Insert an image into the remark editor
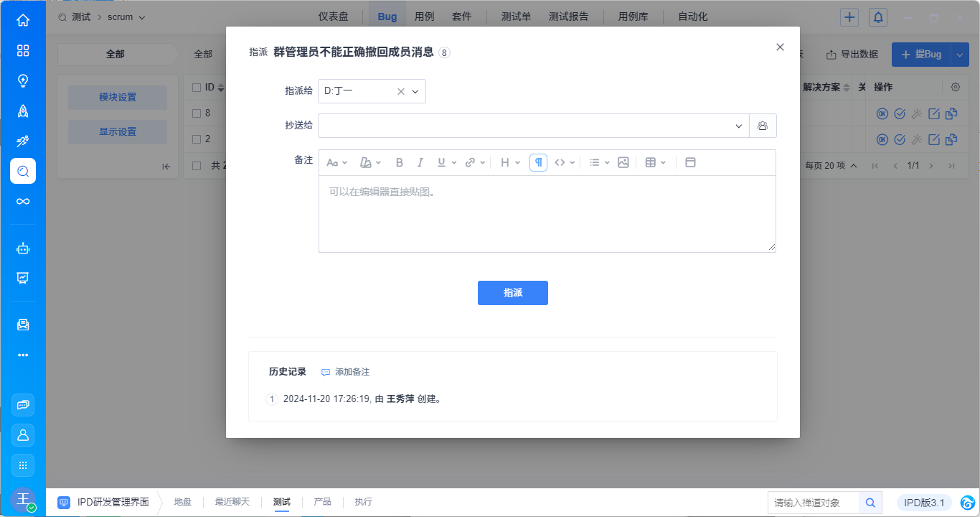The image size is (980, 517). [623, 163]
